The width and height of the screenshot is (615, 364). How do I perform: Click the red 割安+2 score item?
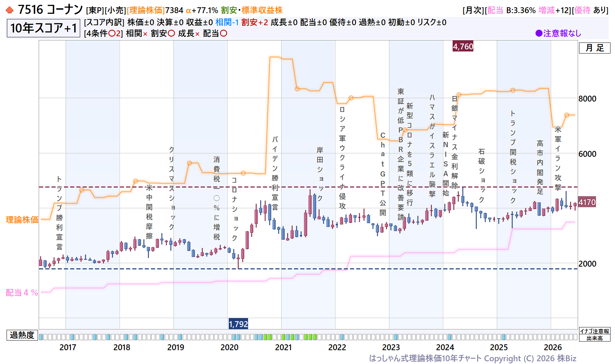255,22
